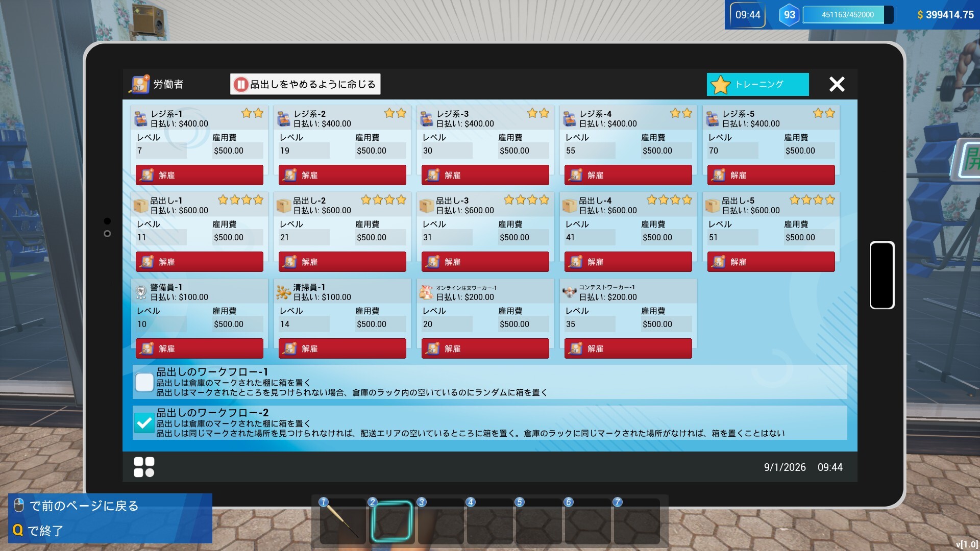
Task: Click the 警備員-1 security guard icon
Action: (x=141, y=292)
